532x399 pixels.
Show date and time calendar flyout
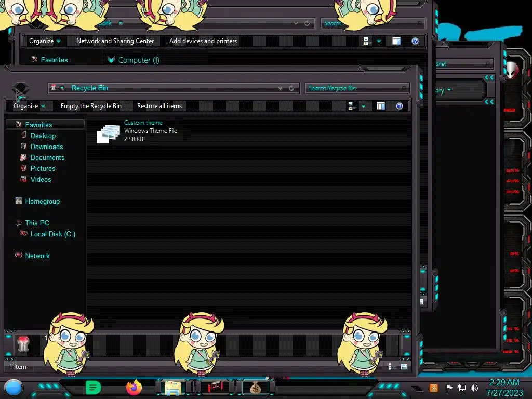point(504,388)
